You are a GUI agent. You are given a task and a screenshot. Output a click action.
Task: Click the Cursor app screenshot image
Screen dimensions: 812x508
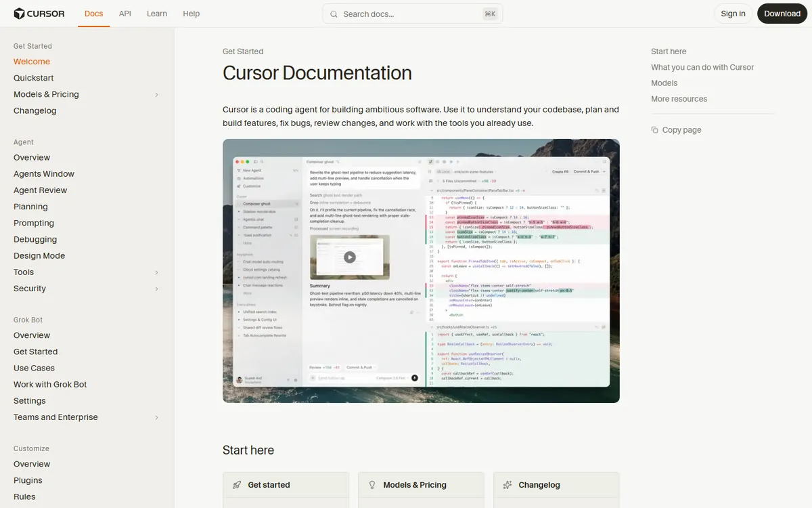click(x=421, y=271)
